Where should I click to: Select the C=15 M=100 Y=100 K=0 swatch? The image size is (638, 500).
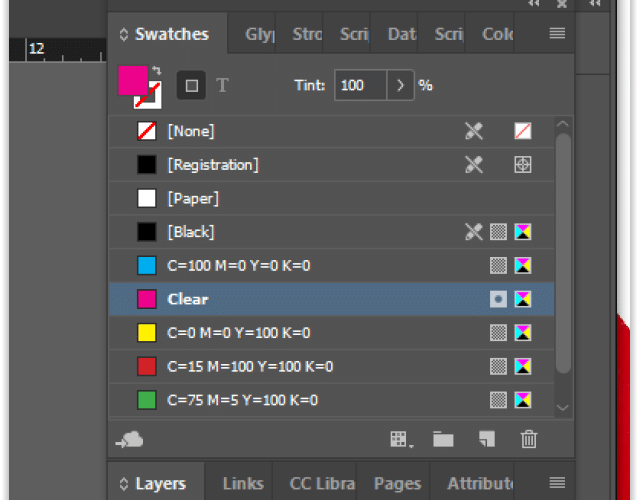click(x=332, y=367)
